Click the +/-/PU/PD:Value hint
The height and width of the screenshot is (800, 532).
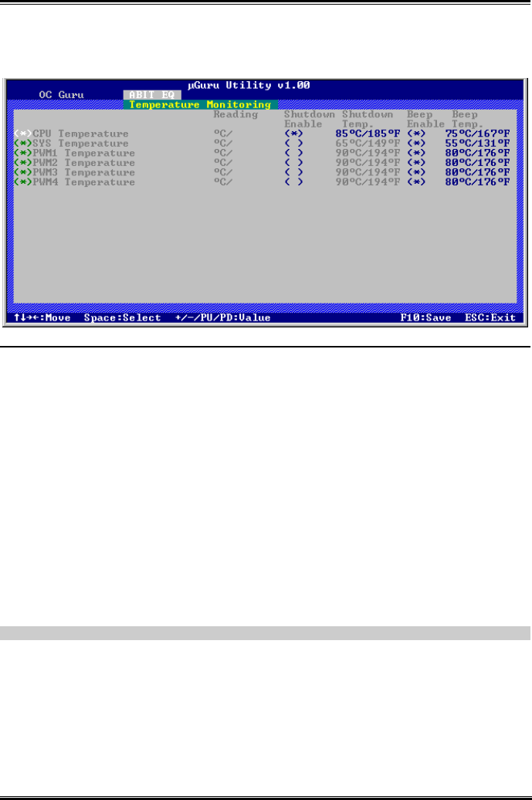pyautogui.click(x=223, y=318)
